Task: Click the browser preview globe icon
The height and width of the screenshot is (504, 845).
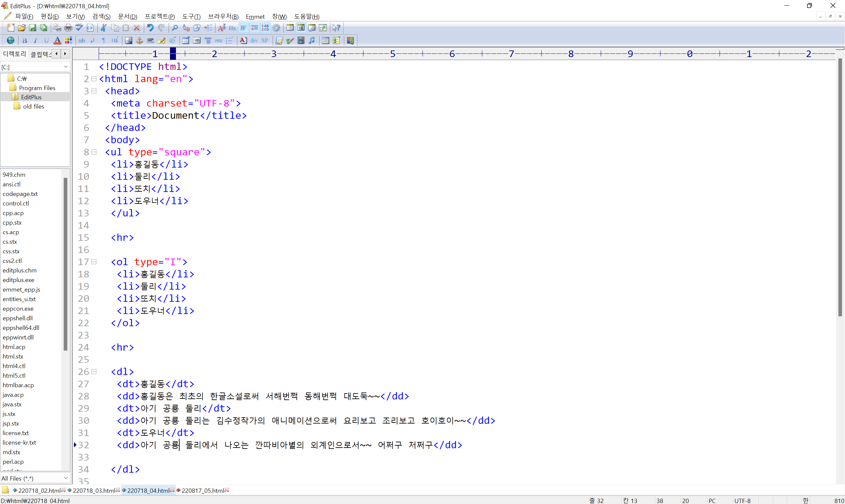Action: click(11, 41)
